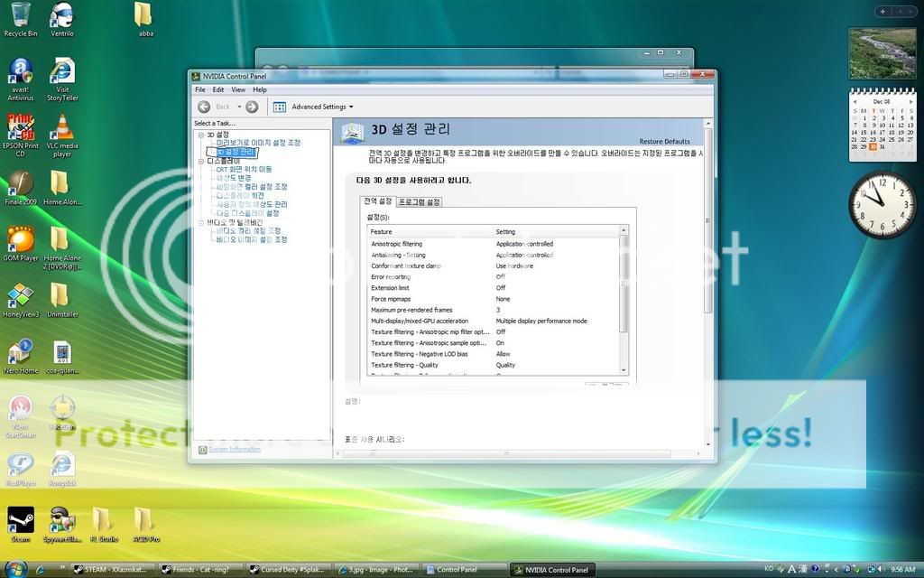Select the Force mipmaps row
Viewport: 924px width, 578px height.
[493, 299]
